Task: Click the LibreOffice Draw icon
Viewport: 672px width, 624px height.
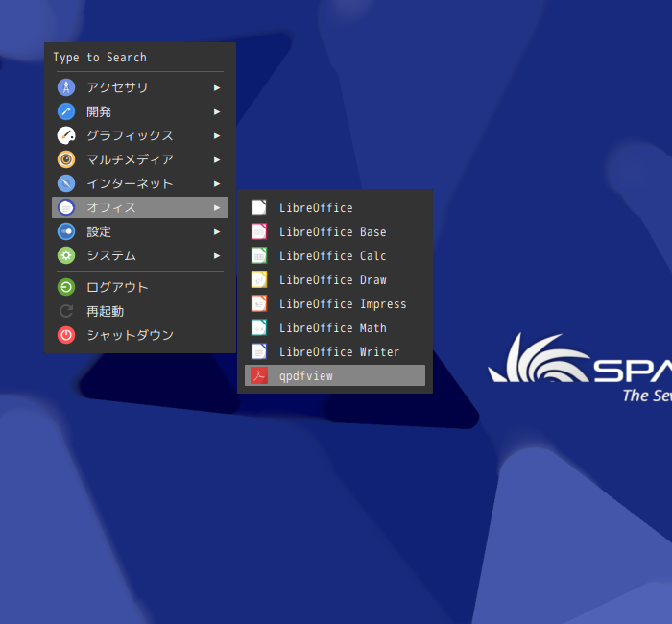Action: click(x=259, y=279)
